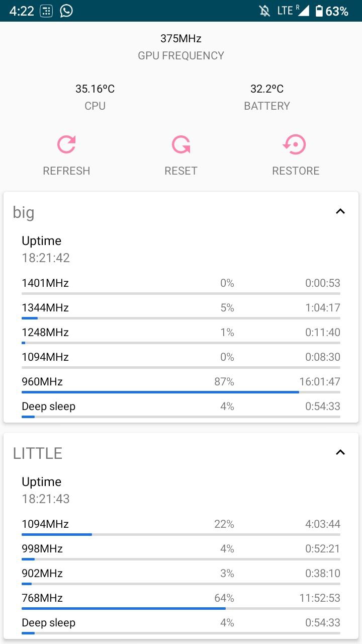Select the big cluster 1344MHz row

[x=181, y=310]
